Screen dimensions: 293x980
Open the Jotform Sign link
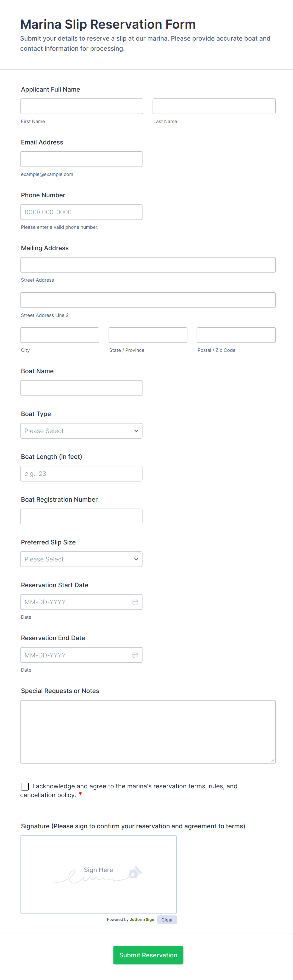[x=142, y=920]
